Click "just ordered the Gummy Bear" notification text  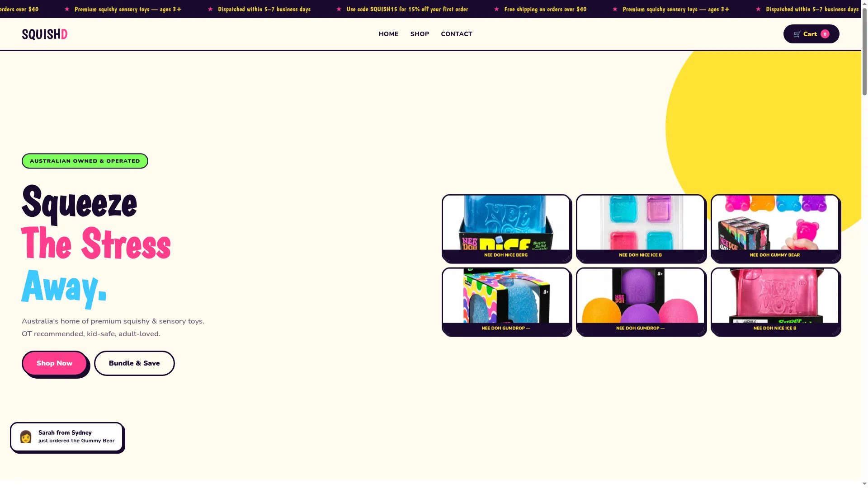pyautogui.click(x=76, y=441)
